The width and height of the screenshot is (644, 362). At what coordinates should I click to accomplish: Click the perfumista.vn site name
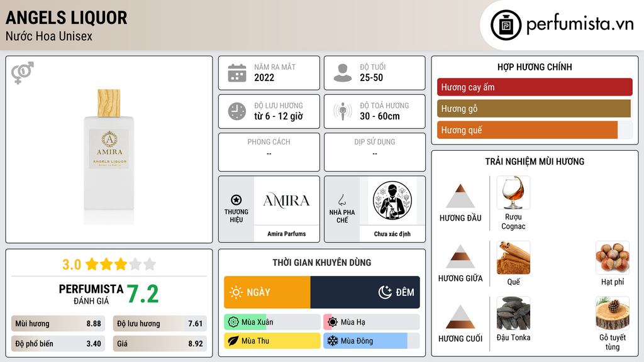580,25
